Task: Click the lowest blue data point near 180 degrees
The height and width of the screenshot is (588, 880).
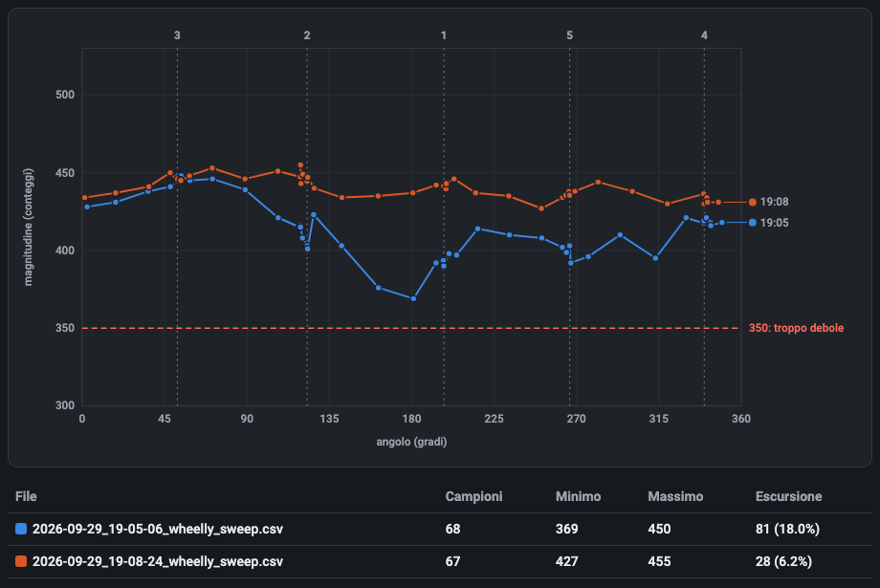Action: pyautogui.click(x=413, y=298)
